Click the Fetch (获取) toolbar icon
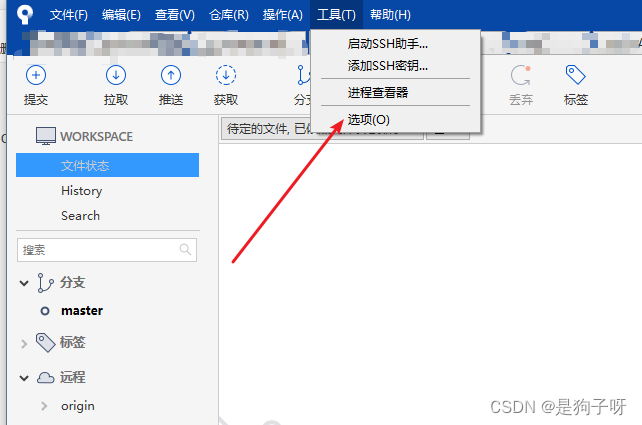The width and height of the screenshot is (642, 425). (226, 75)
